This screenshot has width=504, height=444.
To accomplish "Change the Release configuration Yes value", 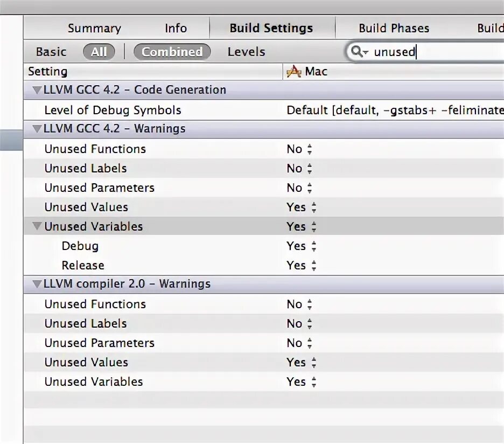I will pyautogui.click(x=301, y=265).
